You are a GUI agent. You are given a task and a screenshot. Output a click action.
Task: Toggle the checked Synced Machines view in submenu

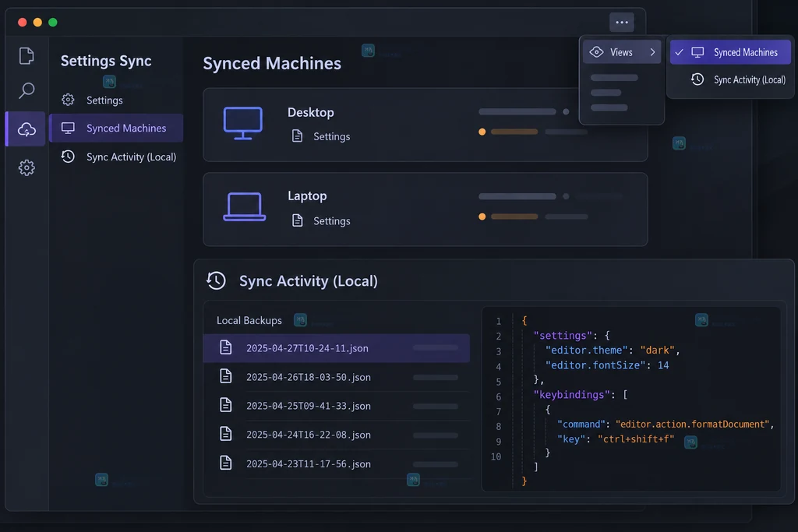(730, 52)
